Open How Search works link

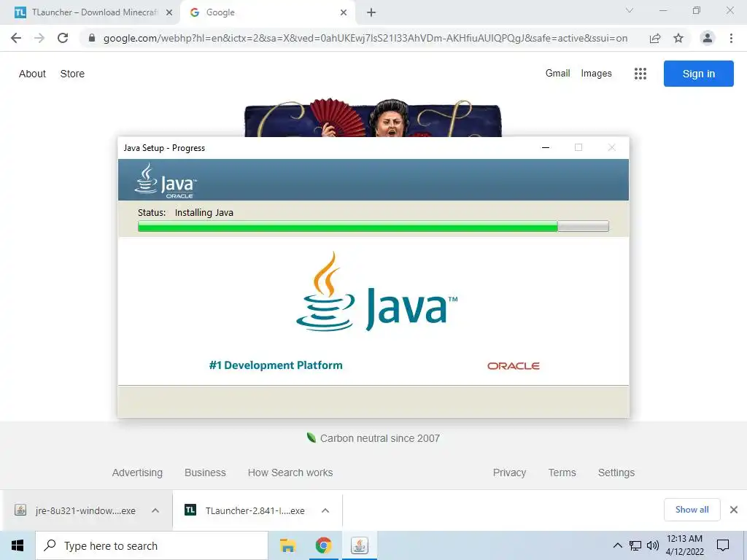coord(290,472)
